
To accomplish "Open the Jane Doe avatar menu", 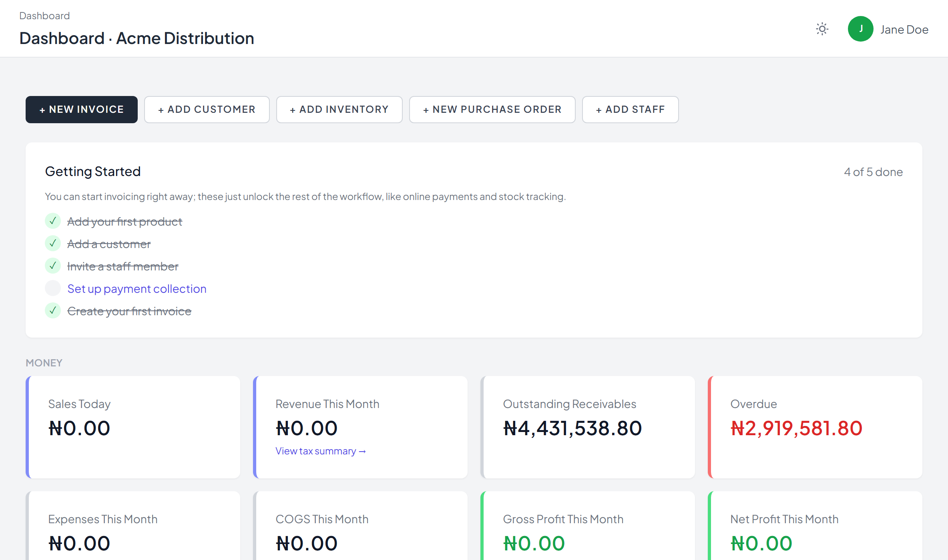I will [x=860, y=29].
